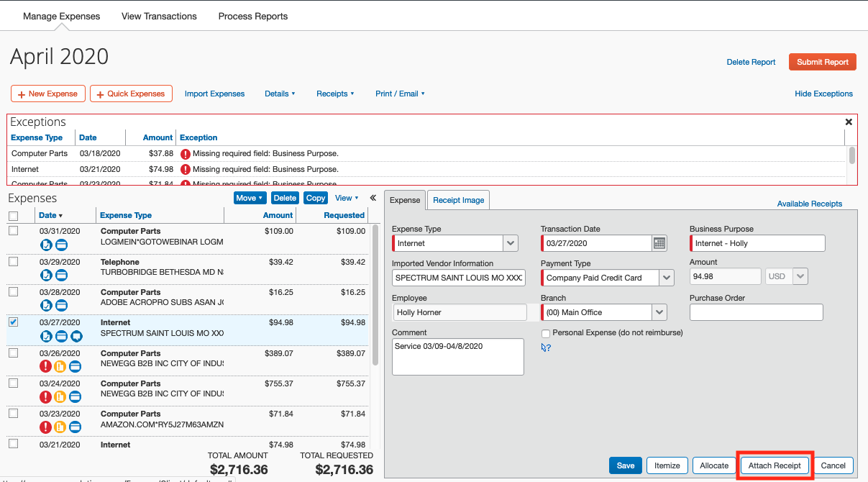The image size is (868, 482).
Task: Uncheck the selected 03/27/2020 Internet expense
Action: [x=13, y=322]
